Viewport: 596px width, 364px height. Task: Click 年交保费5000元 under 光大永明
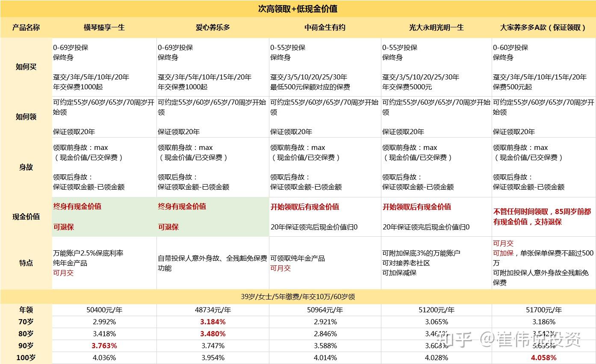click(x=407, y=87)
